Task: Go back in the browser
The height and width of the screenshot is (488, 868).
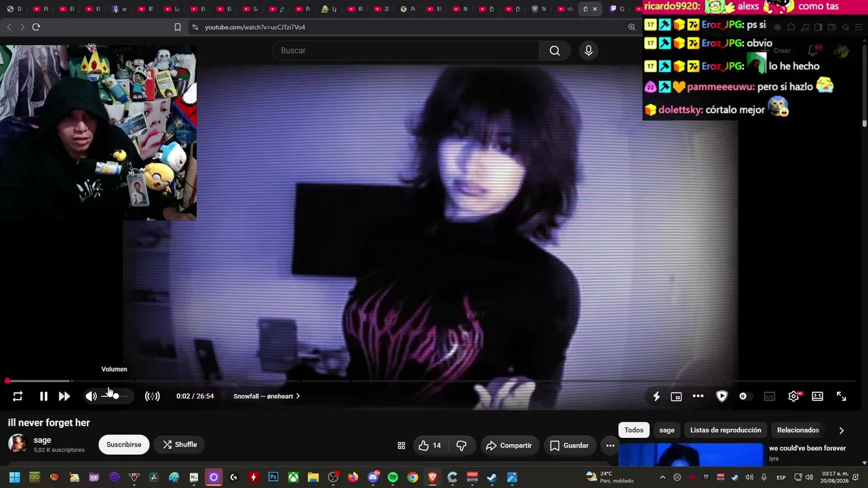Action: pos(9,27)
